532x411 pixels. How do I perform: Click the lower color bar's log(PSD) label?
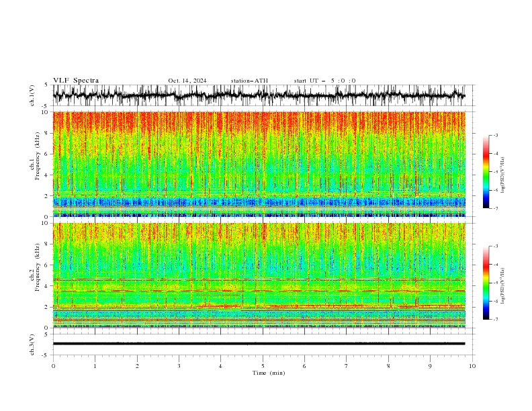pyautogui.click(x=503, y=286)
